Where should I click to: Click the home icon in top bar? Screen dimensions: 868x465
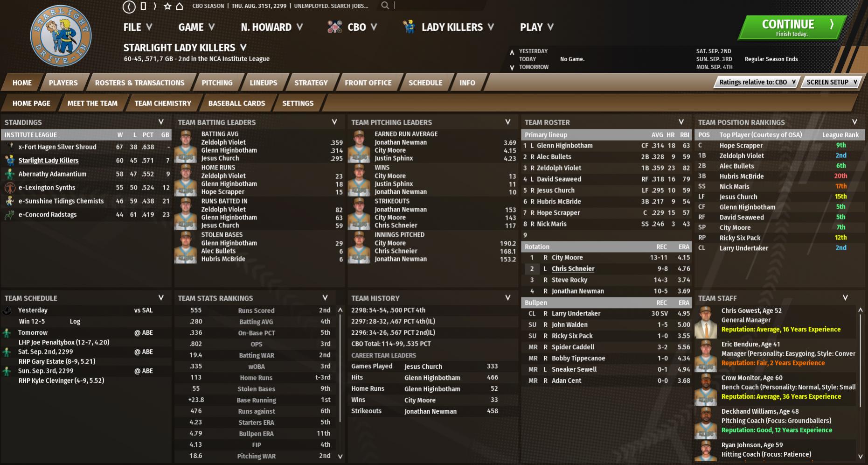coord(179,6)
